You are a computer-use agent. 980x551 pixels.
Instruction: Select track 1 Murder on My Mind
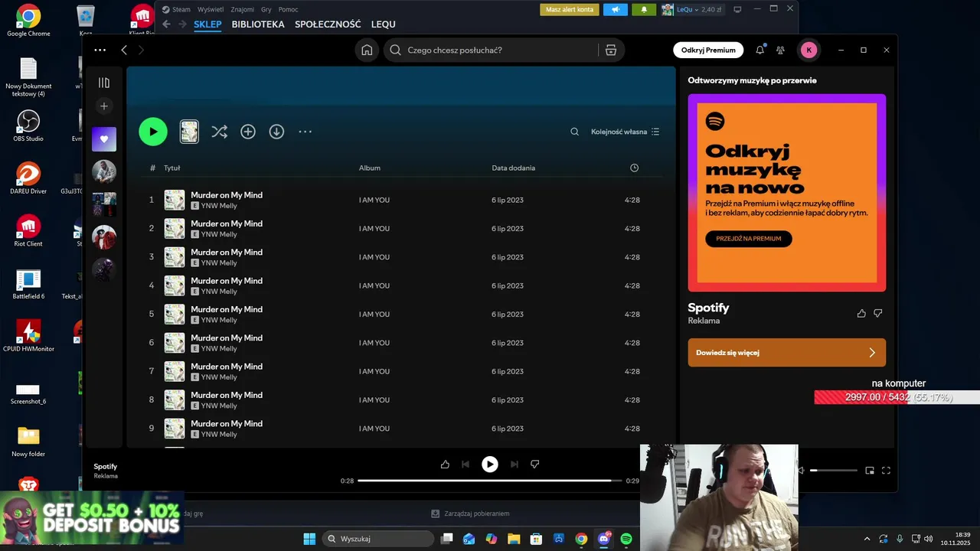coord(402,200)
